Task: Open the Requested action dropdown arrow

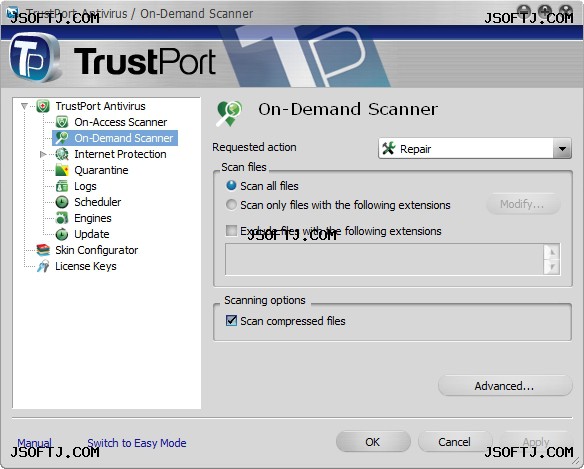Action: tap(562, 149)
